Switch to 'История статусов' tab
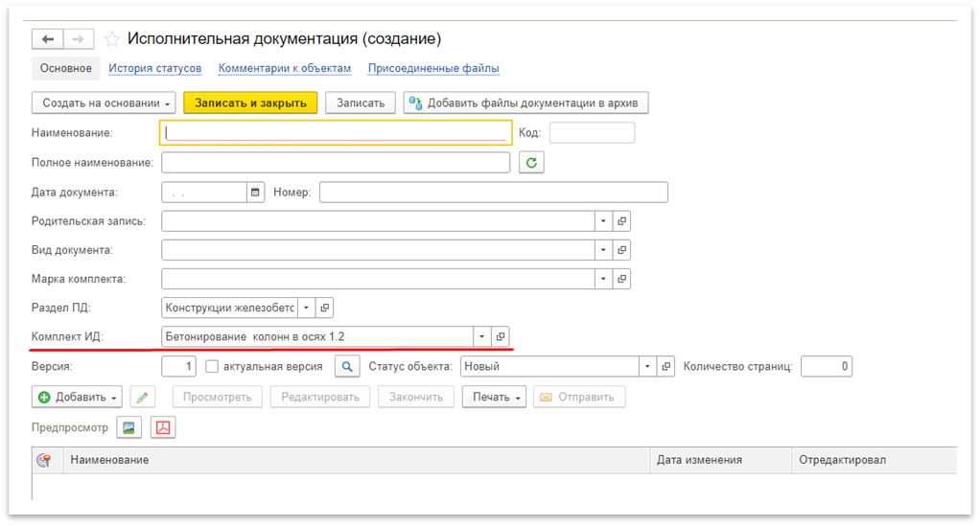 [154, 69]
